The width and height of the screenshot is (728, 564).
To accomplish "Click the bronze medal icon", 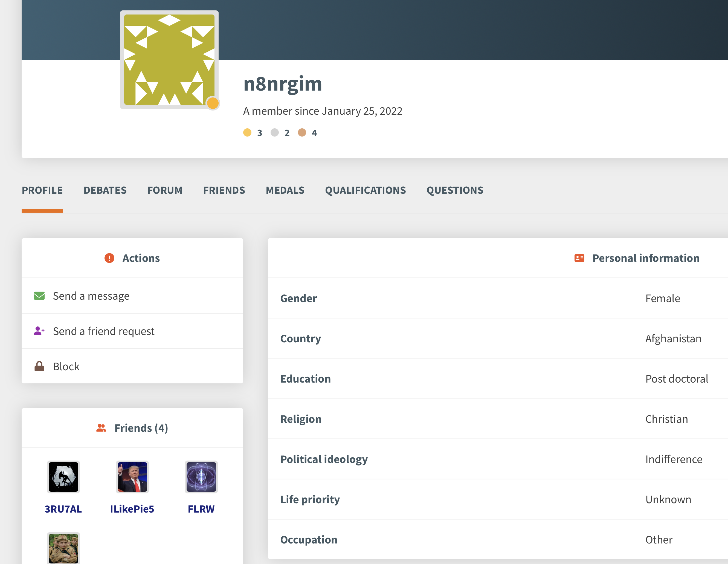I will pos(302,133).
